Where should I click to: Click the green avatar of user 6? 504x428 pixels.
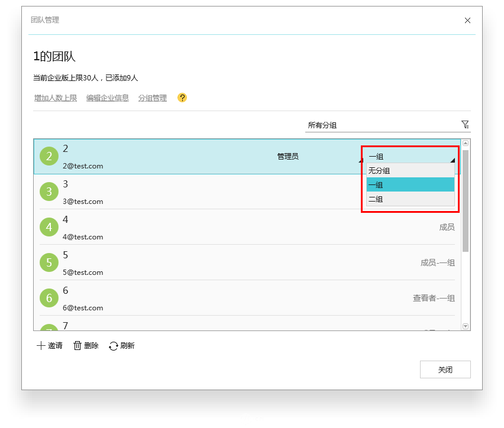coord(49,298)
